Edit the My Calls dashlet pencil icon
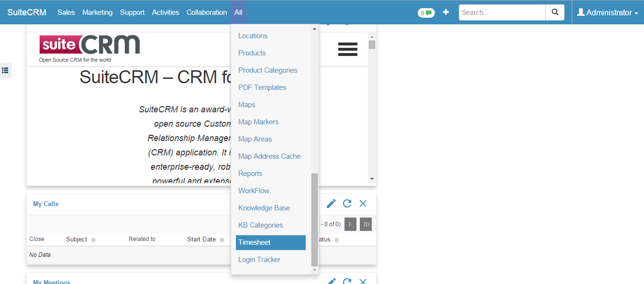Viewport: 644px width, 284px height. [x=331, y=204]
